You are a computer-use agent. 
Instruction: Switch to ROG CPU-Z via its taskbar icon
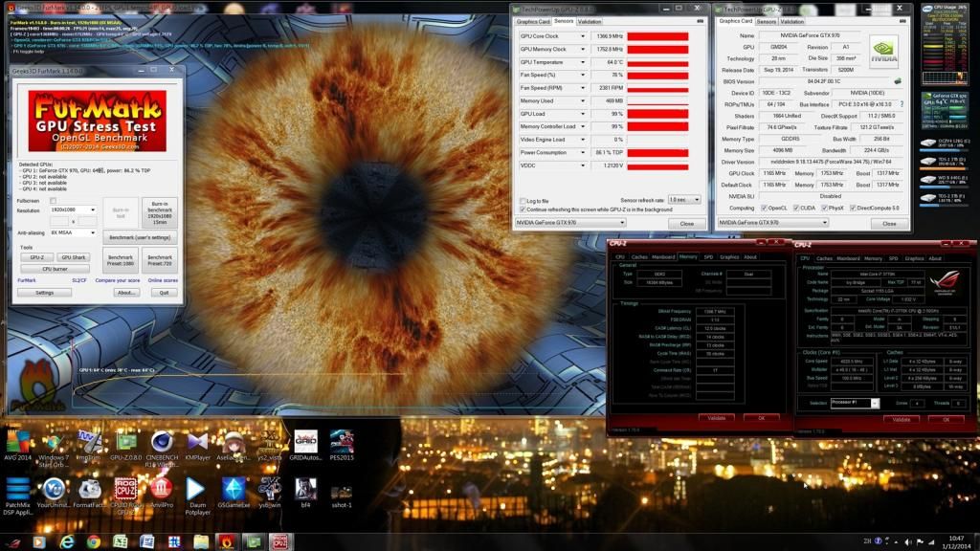279,541
